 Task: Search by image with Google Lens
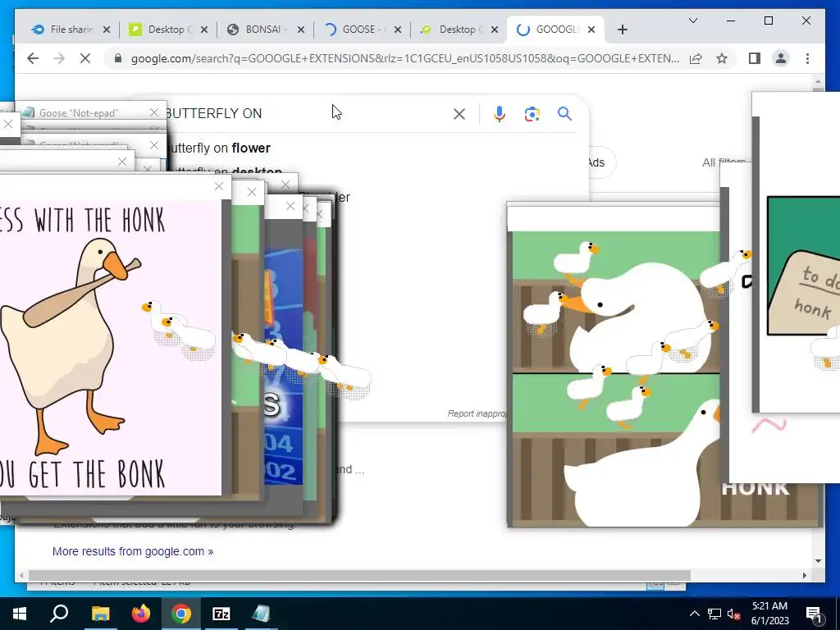[532, 113]
